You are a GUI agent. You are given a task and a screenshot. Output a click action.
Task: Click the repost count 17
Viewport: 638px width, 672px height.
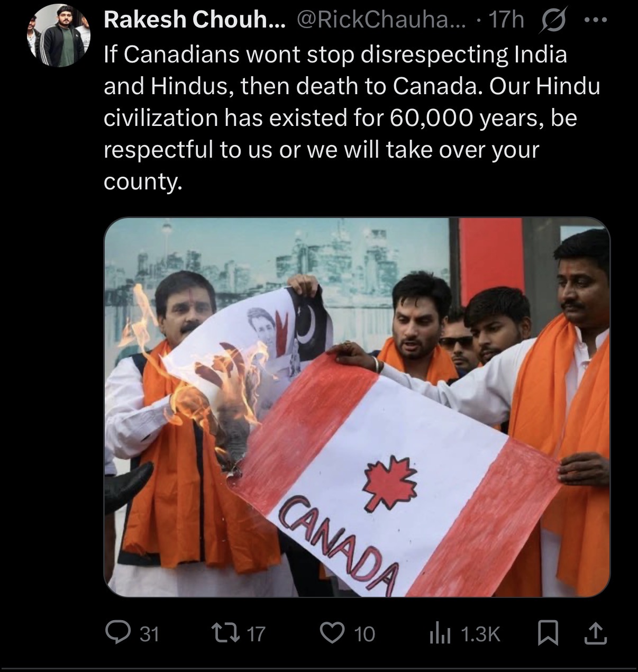tap(256, 633)
